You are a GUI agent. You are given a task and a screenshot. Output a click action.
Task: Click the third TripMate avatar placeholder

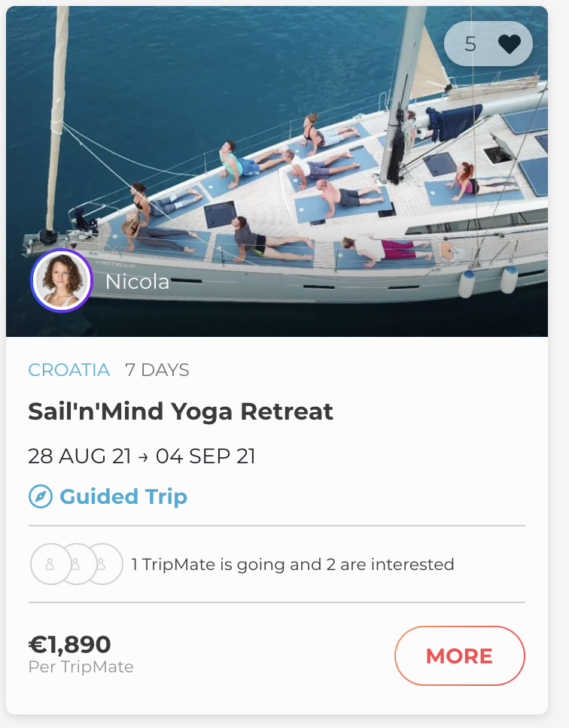103,564
